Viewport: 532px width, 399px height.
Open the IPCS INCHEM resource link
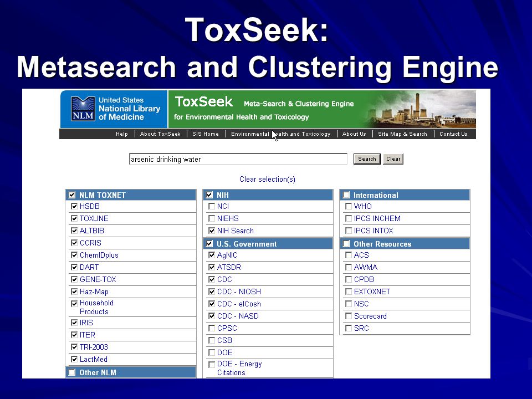377,218
